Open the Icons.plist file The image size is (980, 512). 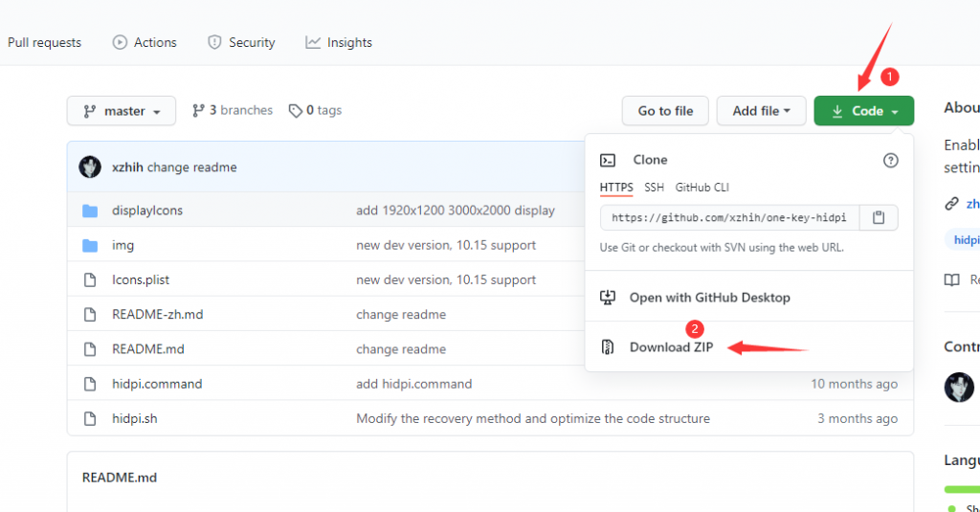141,280
